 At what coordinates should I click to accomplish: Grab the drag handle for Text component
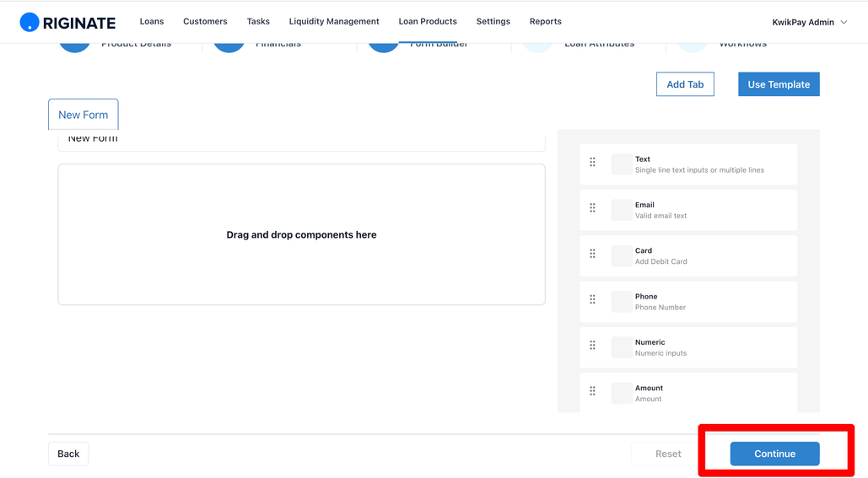(x=592, y=162)
